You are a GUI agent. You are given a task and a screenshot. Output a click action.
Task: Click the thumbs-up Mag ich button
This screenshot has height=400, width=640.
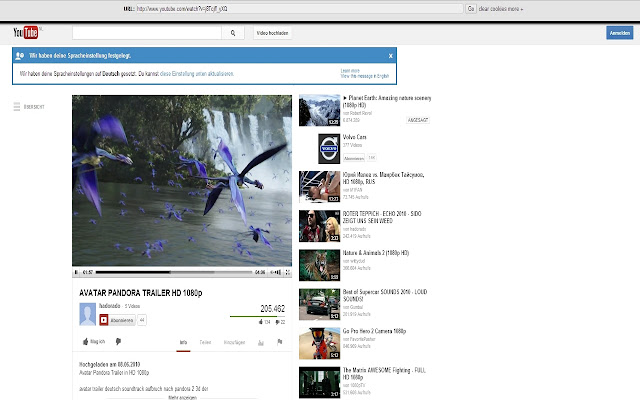(x=94, y=342)
